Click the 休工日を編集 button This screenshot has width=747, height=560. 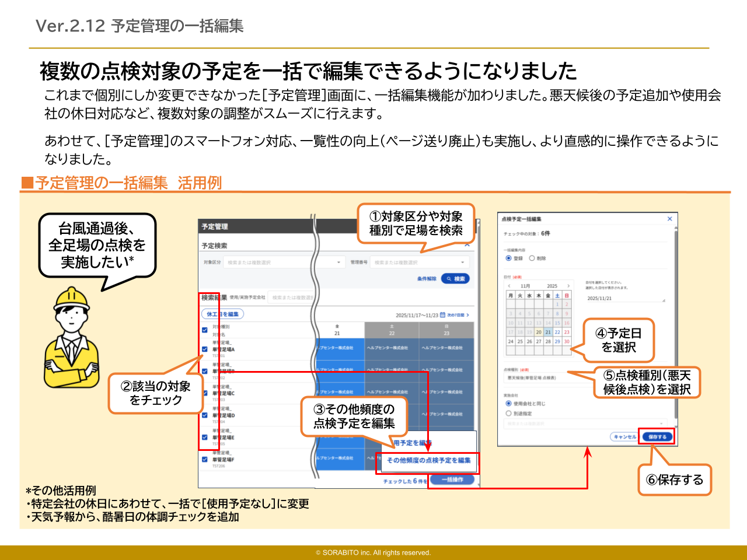click(222, 314)
